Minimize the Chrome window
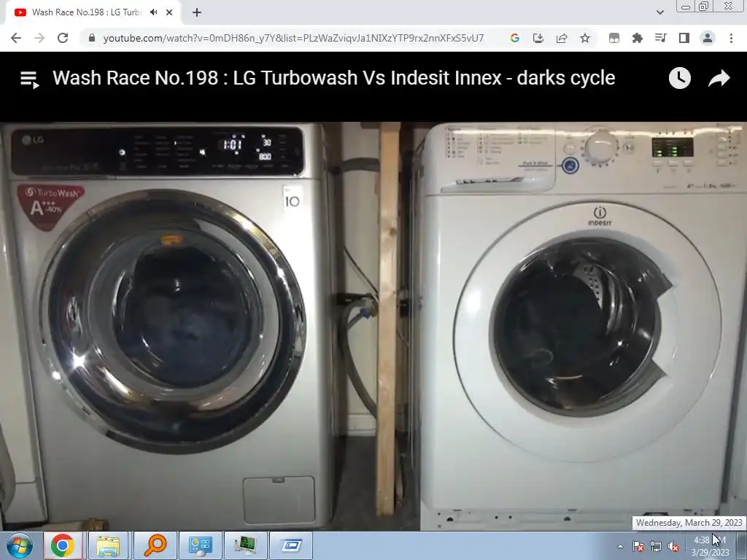The width and height of the screenshot is (747, 560). (686, 7)
